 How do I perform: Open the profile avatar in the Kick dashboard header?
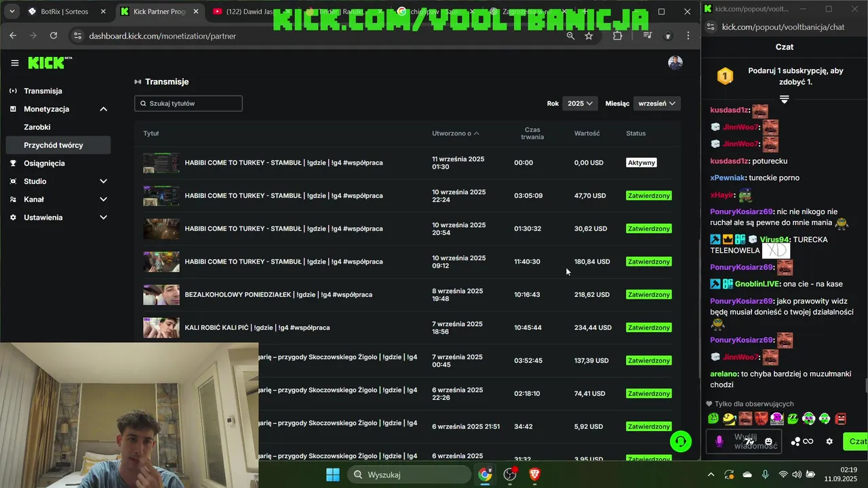pos(675,63)
